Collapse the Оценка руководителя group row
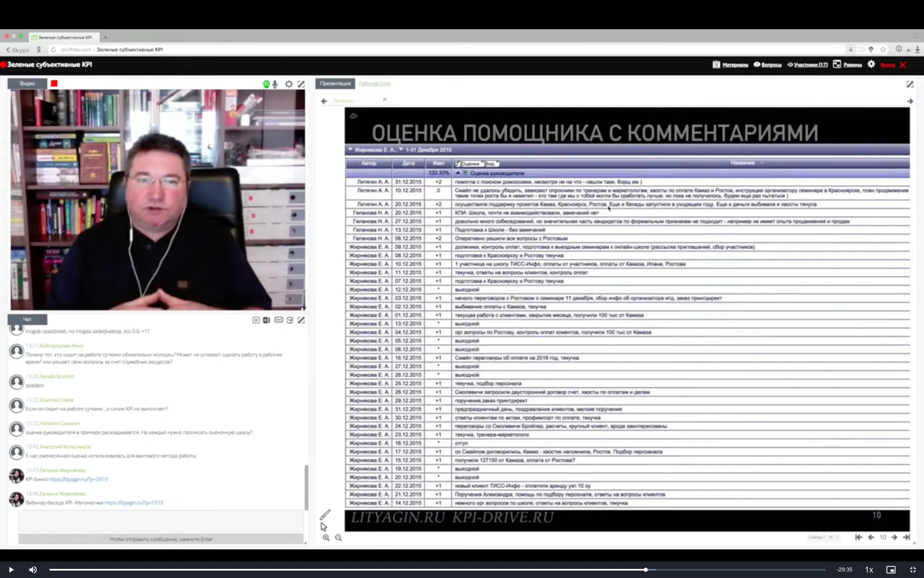 click(x=458, y=173)
